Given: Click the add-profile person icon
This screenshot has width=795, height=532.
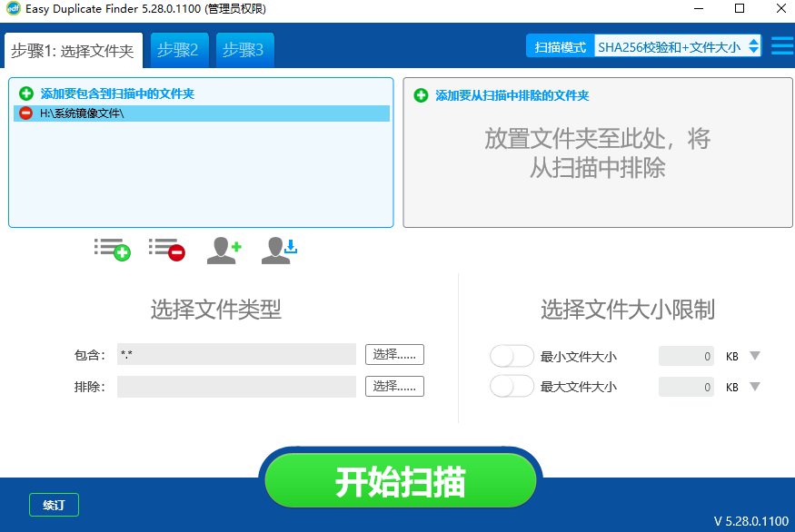Looking at the screenshot, I should pos(223,251).
